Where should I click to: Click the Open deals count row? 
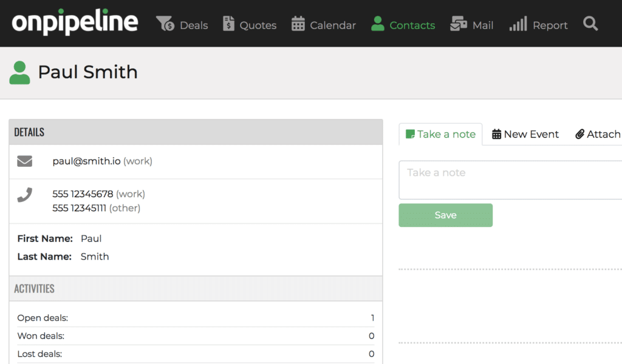(x=196, y=318)
